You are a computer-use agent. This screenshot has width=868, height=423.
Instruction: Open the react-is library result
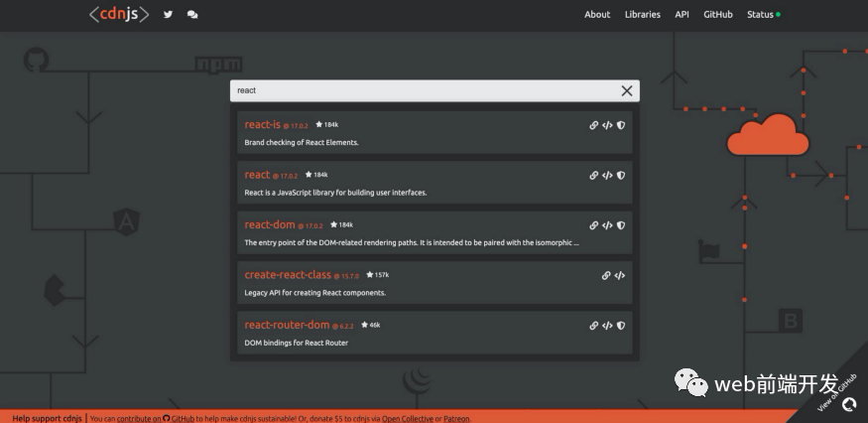pyautogui.click(x=263, y=125)
